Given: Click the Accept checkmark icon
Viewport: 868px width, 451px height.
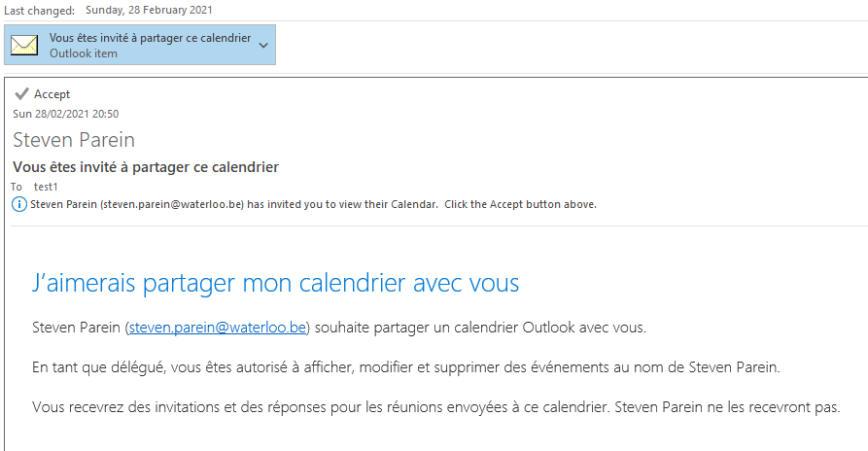Looking at the screenshot, I should 21,94.
